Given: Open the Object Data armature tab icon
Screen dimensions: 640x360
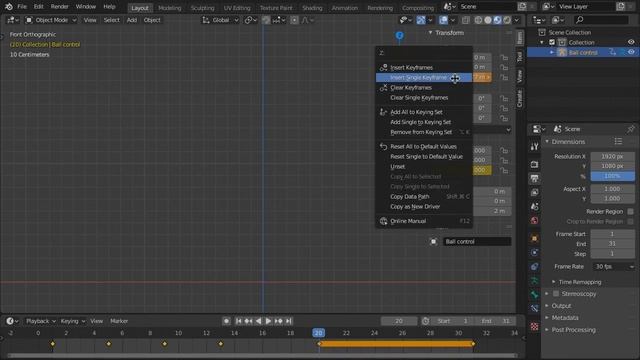Looking at the screenshot, I should click(x=534, y=281).
